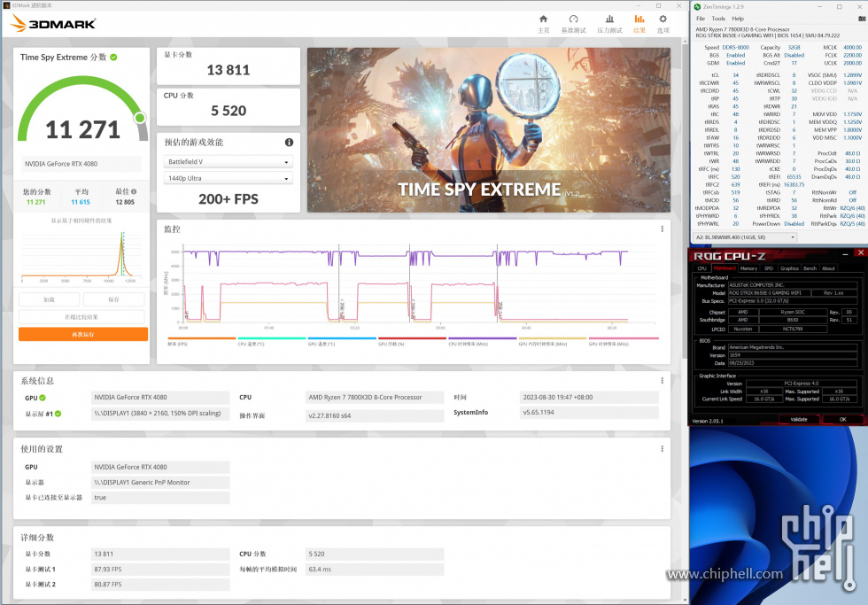The image size is (868, 605).
Task: Click the v2.27.8160 s64 操作界面 field
Action: pyautogui.click(x=376, y=415)
